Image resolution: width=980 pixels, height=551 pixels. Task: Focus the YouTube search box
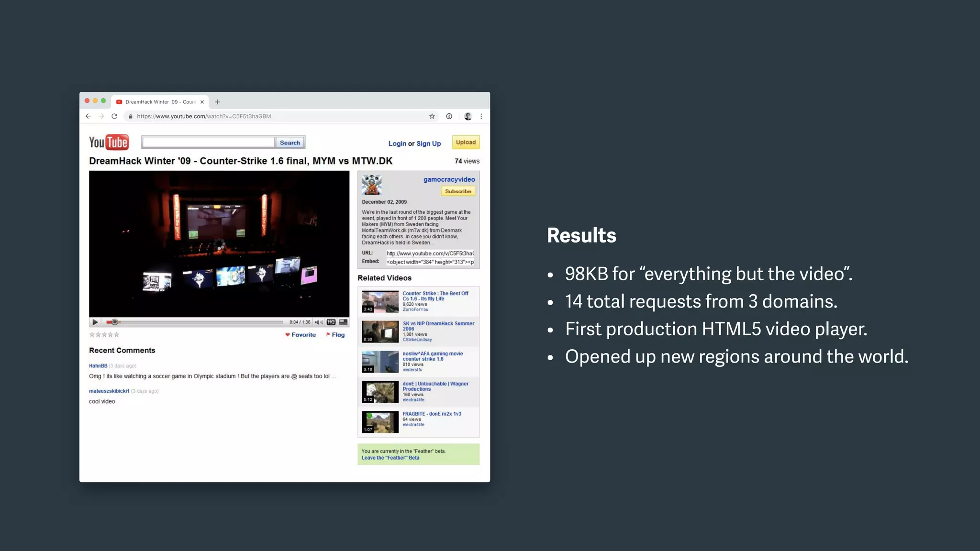pos(208,142)
